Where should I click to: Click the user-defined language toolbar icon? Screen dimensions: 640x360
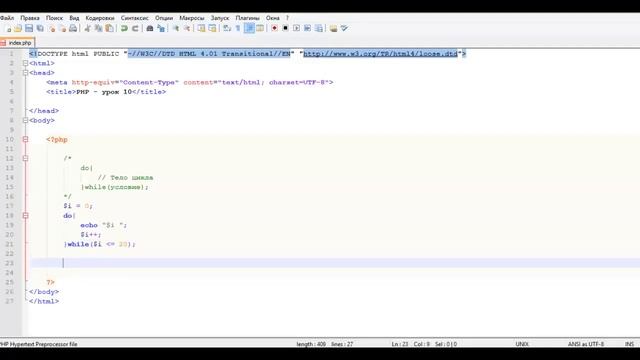click(x=260, y=29)
